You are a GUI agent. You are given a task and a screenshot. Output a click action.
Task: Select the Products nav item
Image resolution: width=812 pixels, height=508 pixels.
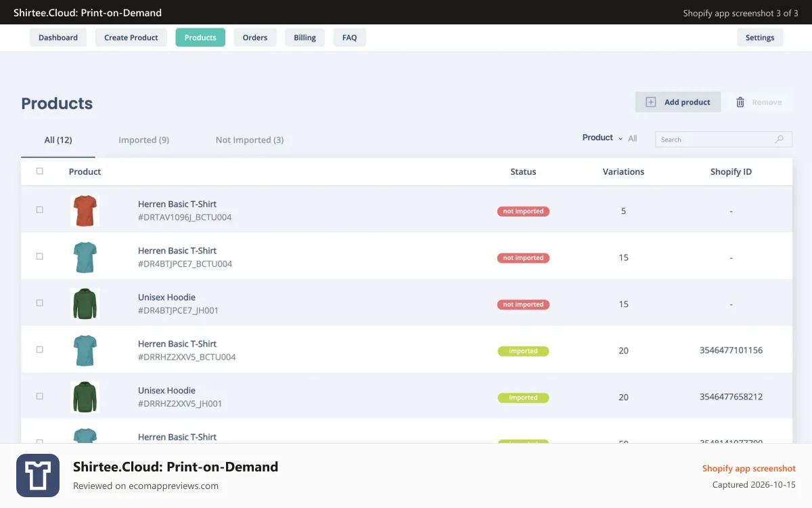(x=200, y=37)
